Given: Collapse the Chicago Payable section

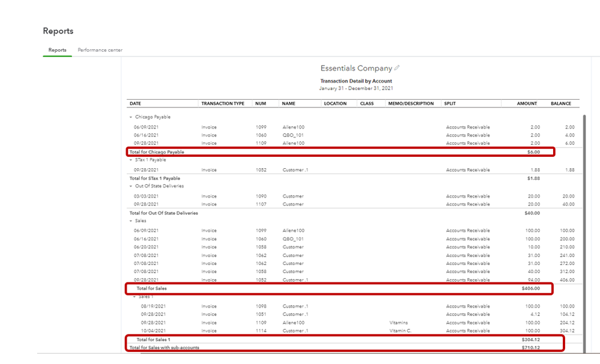Looking at the screenshot, I should [131, 117].
